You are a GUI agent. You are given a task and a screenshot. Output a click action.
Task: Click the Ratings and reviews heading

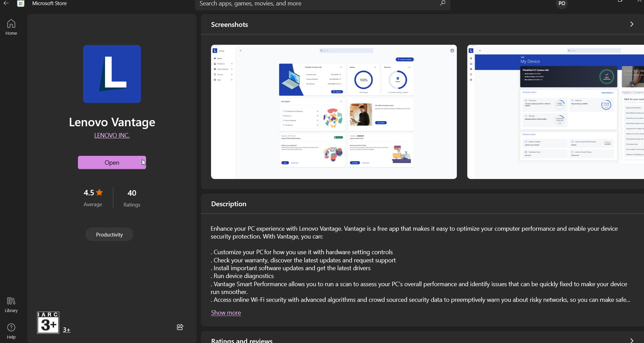pyautogui.click(x=242, y=340)
